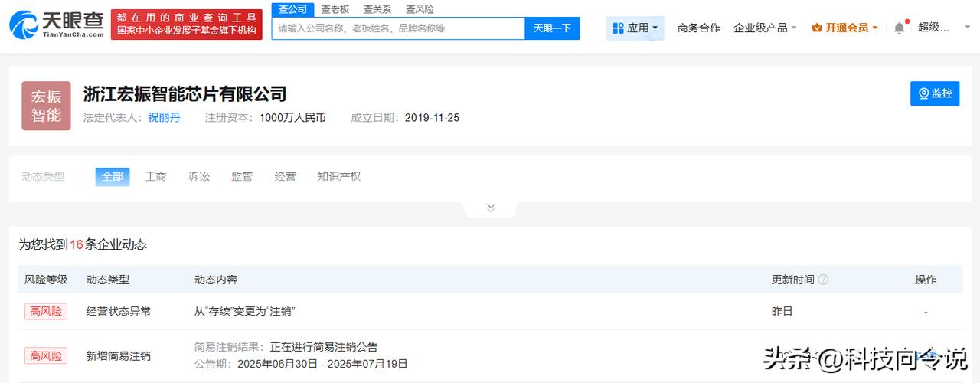Expand filters with the double chevron
The height and width of the screenshot is (383, 980).
click(491, 208)
